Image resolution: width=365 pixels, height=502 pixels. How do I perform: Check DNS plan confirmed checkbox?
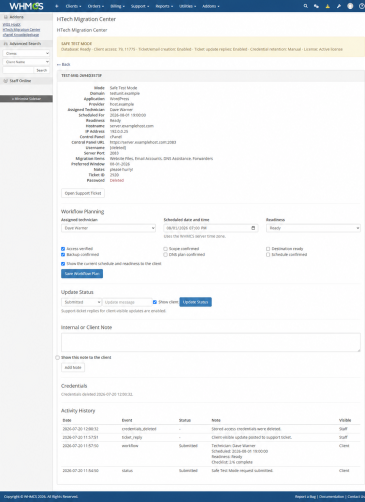[165, 255]
